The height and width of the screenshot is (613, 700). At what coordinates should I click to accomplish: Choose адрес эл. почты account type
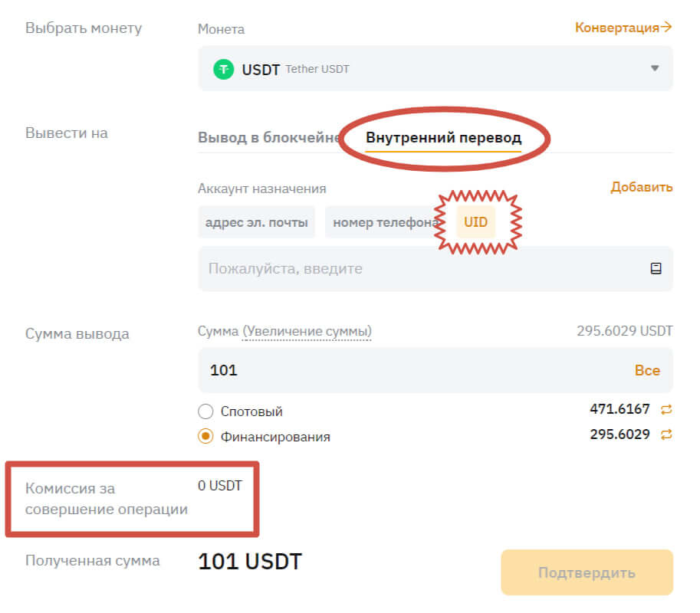coord(256,221)
